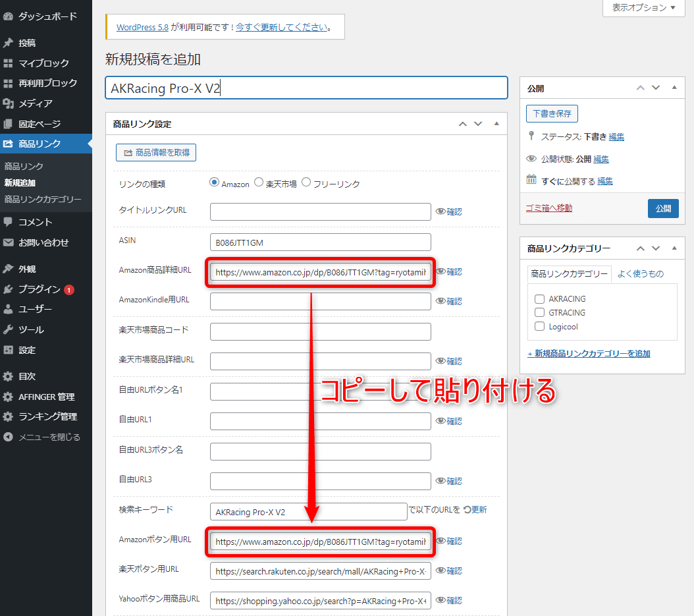This screenshot has height=616, width=694.
Task: Open the 表示オプション dropdown
Action: click(643, 7)
